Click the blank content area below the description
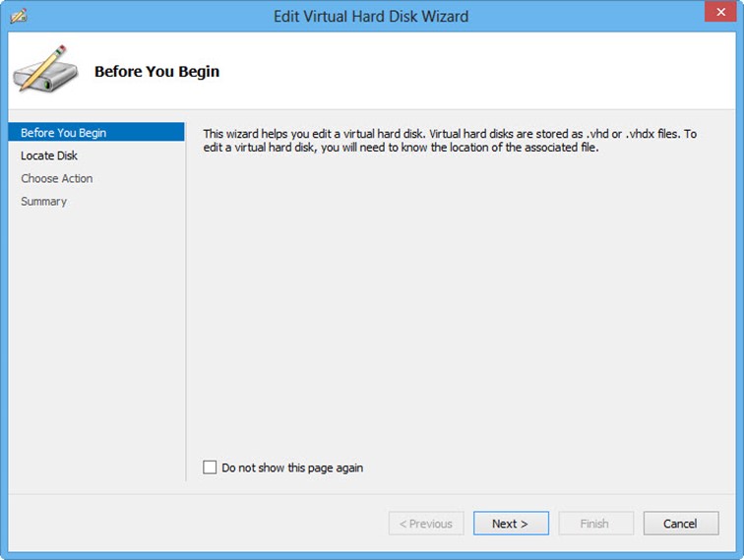This screenshot has height=560, width=744. point(461,304)
